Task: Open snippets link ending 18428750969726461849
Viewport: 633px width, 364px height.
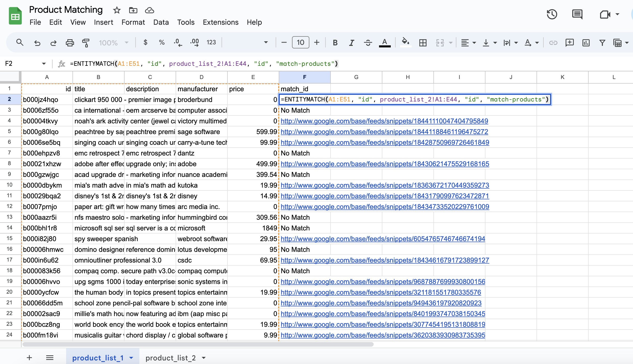Action: point(385,142)
